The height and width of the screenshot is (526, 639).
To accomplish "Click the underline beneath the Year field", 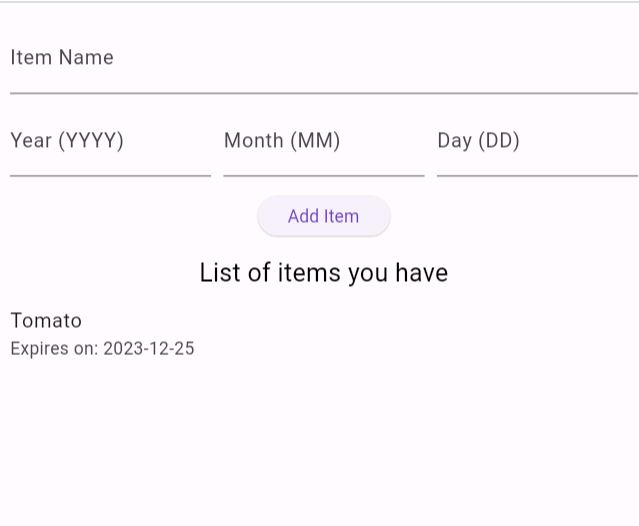I will point(110,176).
